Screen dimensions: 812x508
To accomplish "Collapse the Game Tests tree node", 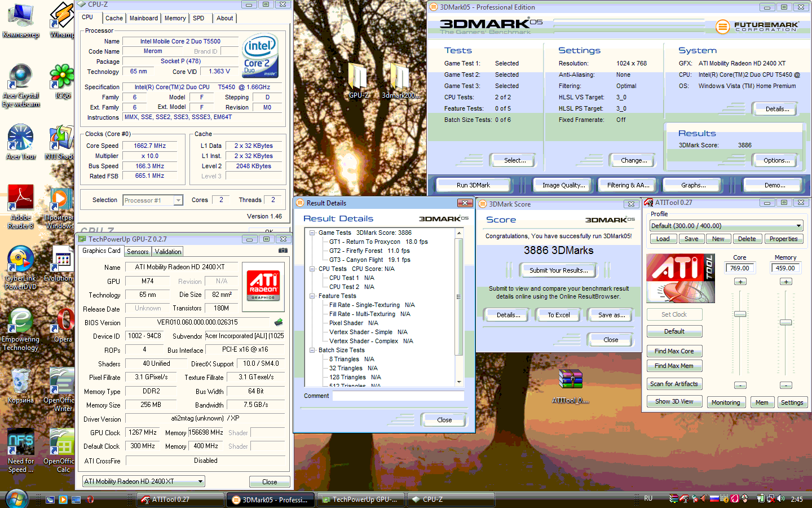I will (x=312, y=233).
